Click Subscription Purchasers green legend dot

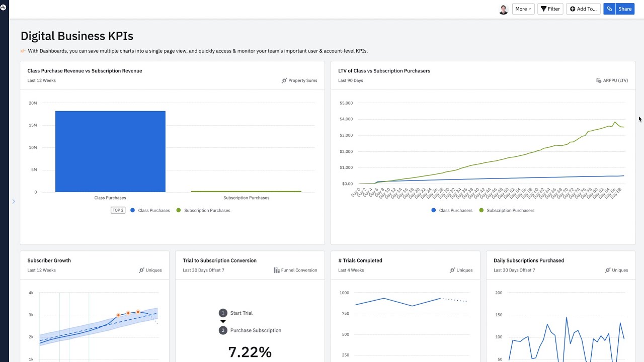pyautogui.click(x=481, y=211)
